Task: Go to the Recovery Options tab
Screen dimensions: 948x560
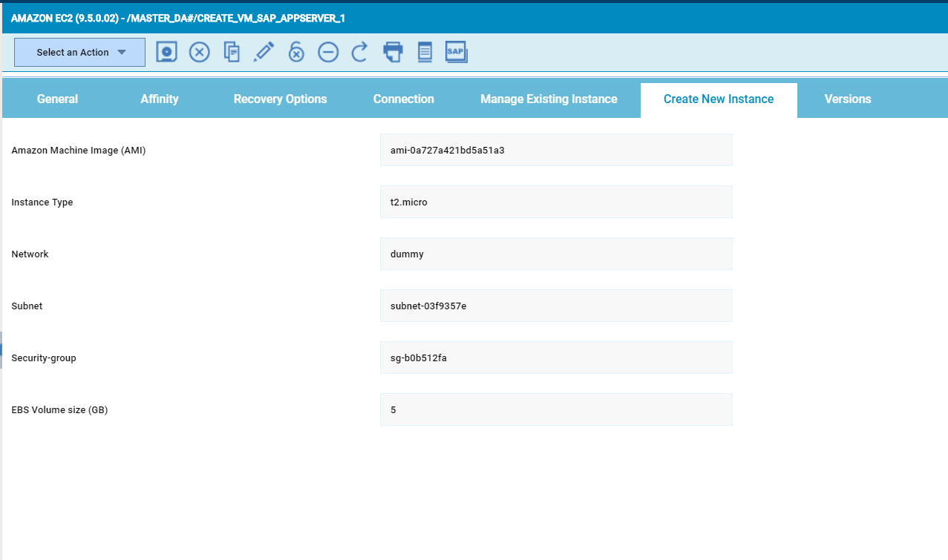Action: [280, 99]
